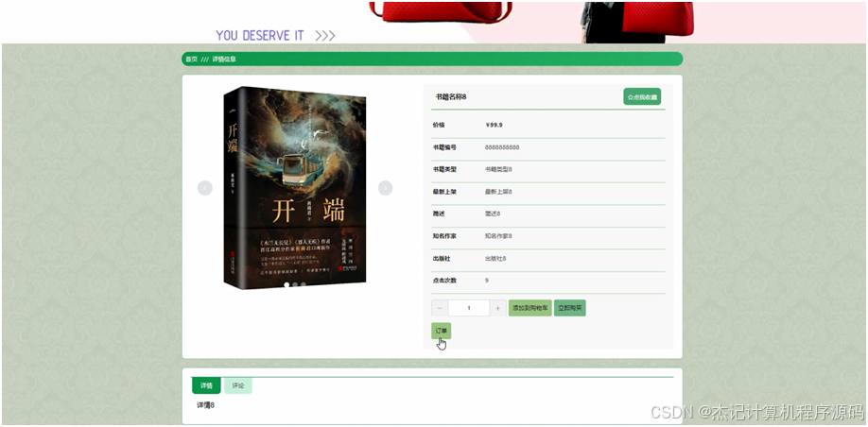Click the YOU DESERVE IT banner text
Image resolution: width=868 pixels, height=427 pixels.
point(260,35)
